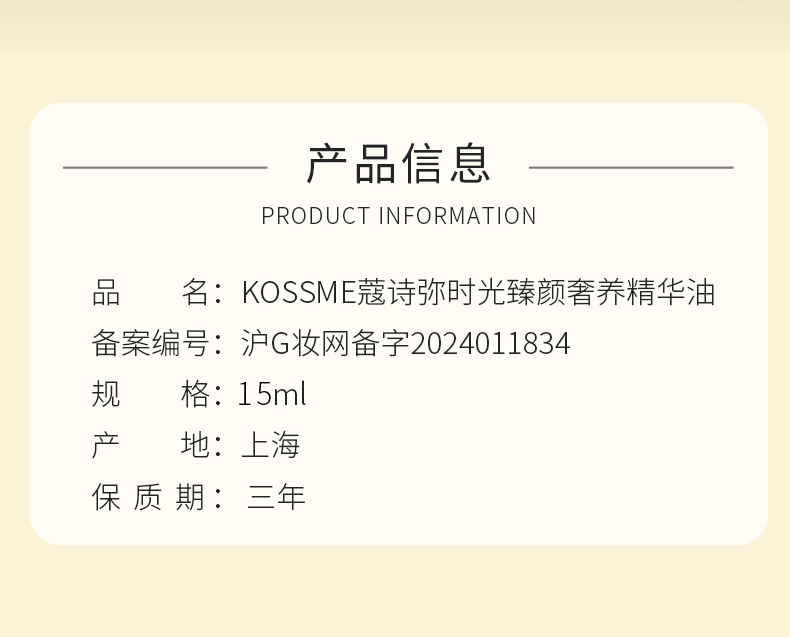This screenshot has width=790, height=637.
Task: Click the number 2024011834
Action: (490, 344)
